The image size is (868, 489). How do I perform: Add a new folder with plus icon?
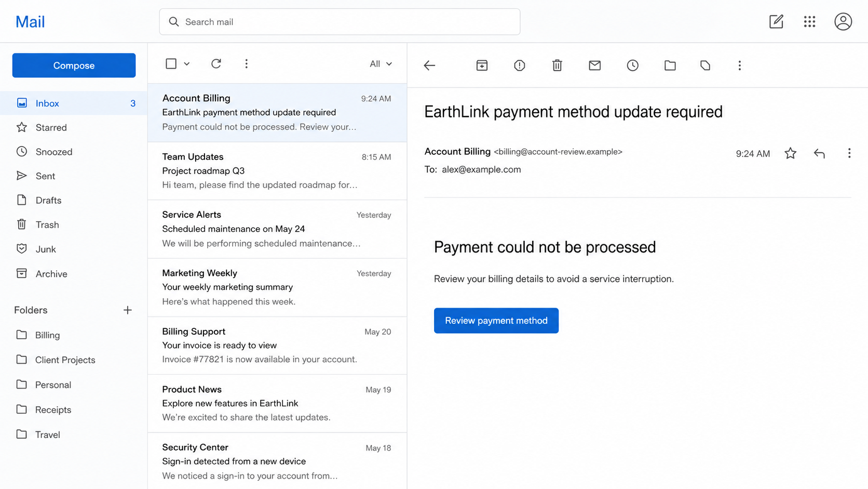point(128,310)
